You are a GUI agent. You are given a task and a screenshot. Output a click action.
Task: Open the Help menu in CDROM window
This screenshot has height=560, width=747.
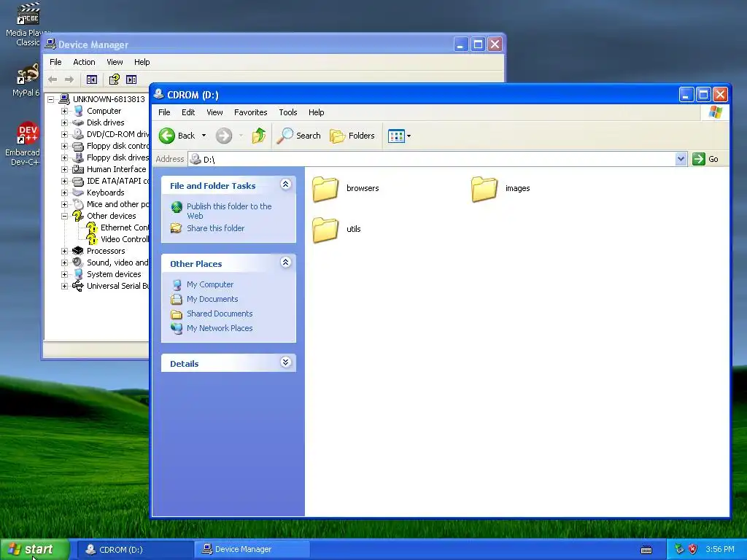(317, 112)
